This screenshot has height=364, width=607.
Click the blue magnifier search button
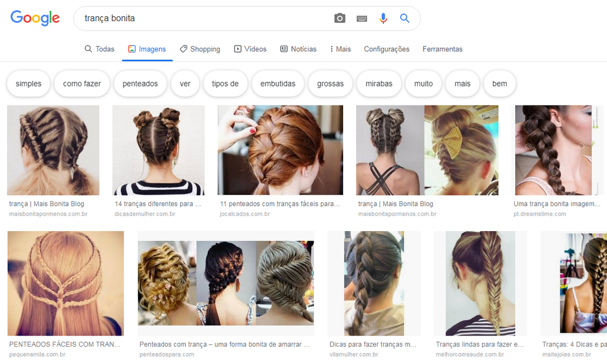pos(405,18)
